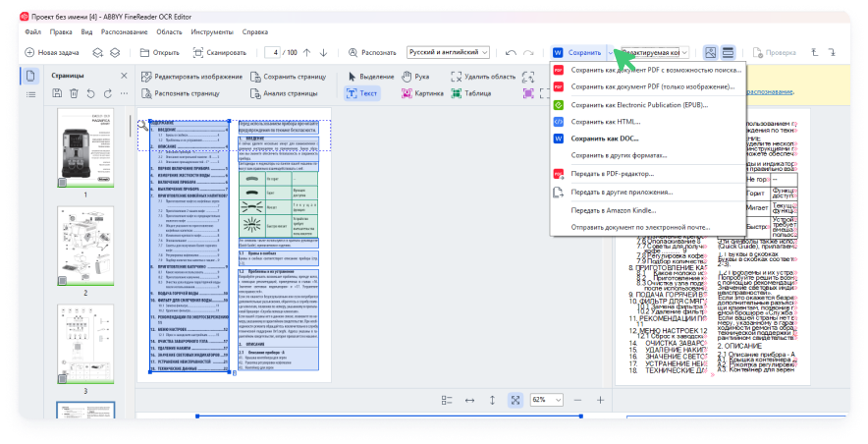
Task: Click Сохранить страницу
Action: (288, 77)
